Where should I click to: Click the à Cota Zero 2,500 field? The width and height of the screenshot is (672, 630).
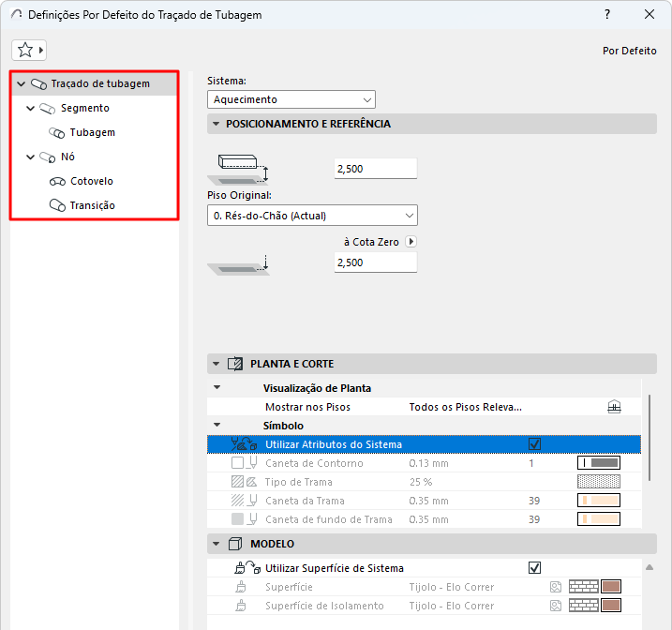[x=376, y=262]
